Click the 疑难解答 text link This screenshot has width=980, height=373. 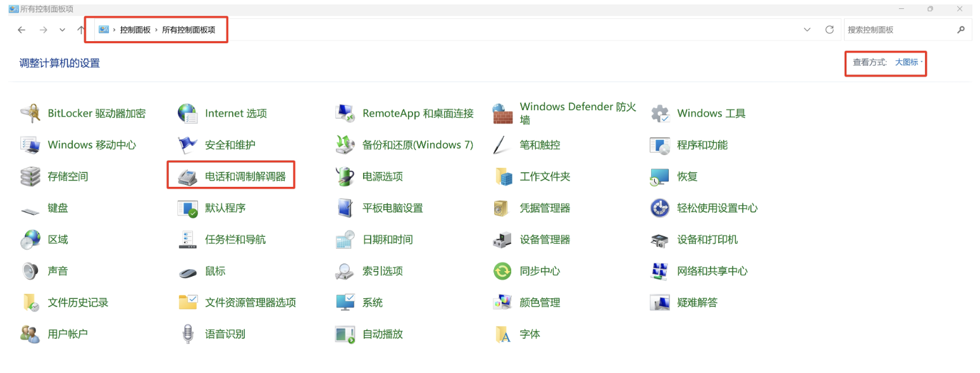(697, 303)
